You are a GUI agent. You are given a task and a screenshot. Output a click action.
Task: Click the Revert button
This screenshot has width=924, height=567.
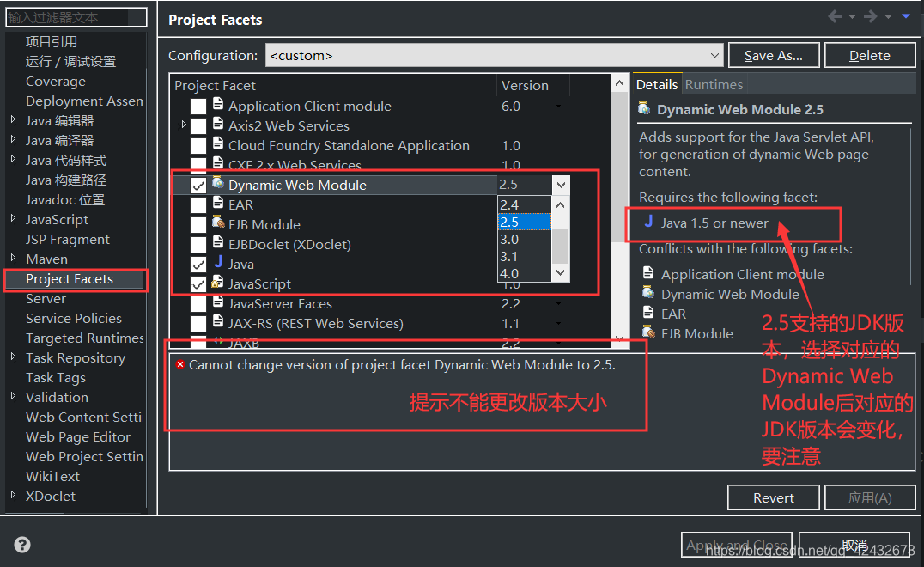pos(774,497)
